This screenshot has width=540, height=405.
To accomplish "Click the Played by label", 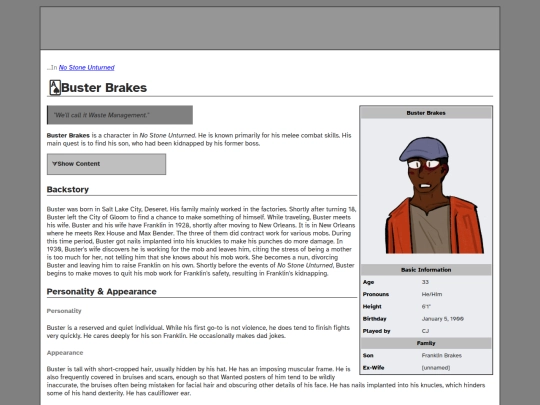I will [376, 331].
